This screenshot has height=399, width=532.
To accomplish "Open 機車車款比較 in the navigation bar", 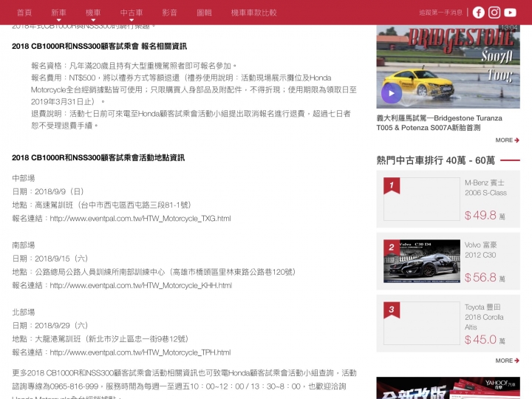I will (x=253, y=13).
